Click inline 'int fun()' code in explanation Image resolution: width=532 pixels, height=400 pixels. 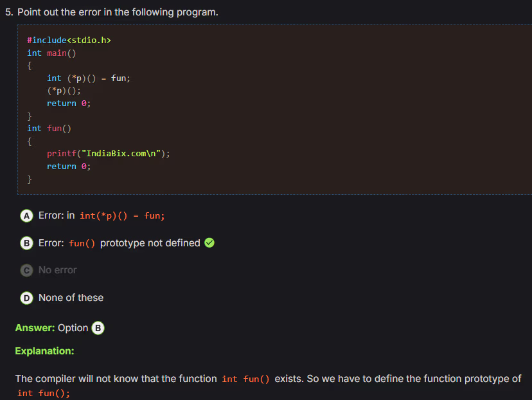(x=245, y=379)
